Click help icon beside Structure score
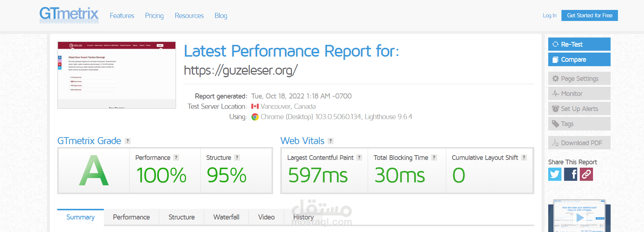 pyautogui.click(x=237, y=157)
